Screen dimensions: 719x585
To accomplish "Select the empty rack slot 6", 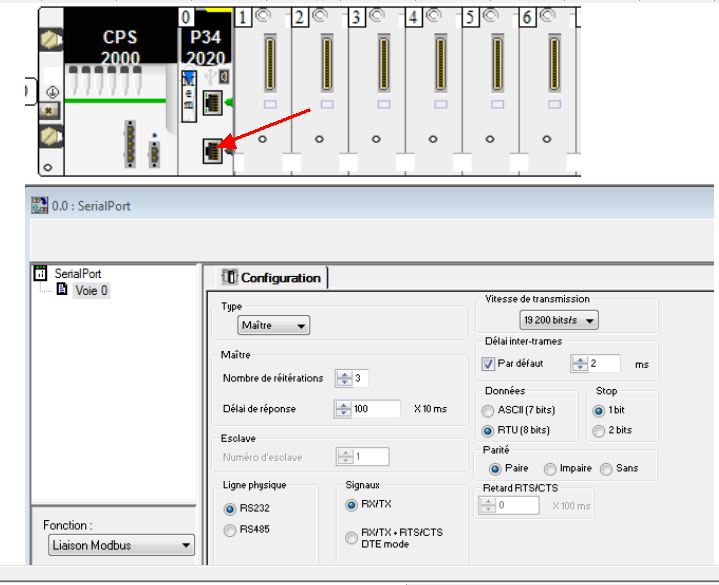I will (x=545, y=90).
